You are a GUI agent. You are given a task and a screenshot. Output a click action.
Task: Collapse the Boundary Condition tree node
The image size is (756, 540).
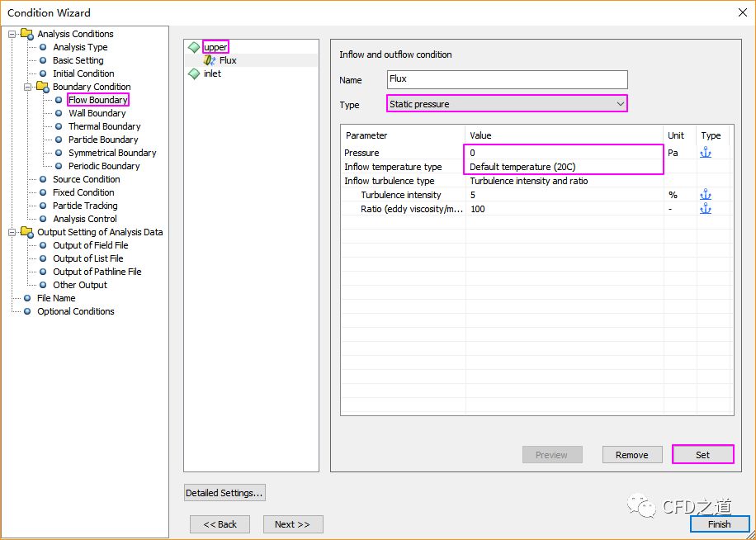(x=27, y=87)
